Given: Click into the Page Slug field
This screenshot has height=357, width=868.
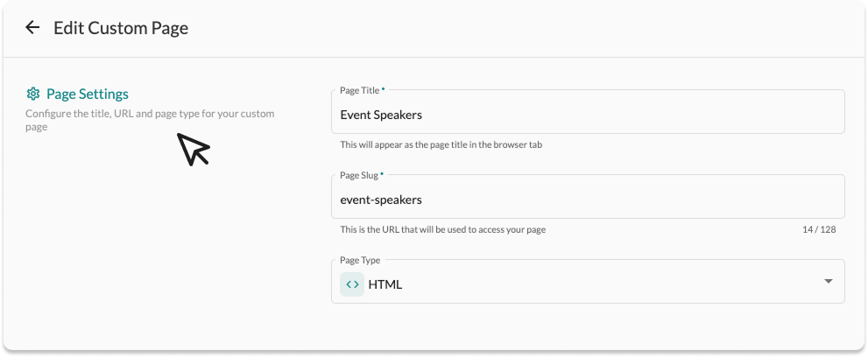Looking at the screenshot, I should pos(587,199).
